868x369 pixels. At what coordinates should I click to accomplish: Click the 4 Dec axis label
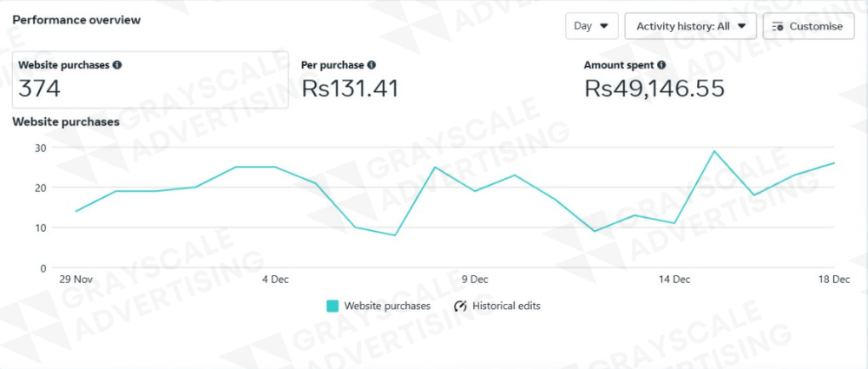pyautogui.click(x=275, y=280)
